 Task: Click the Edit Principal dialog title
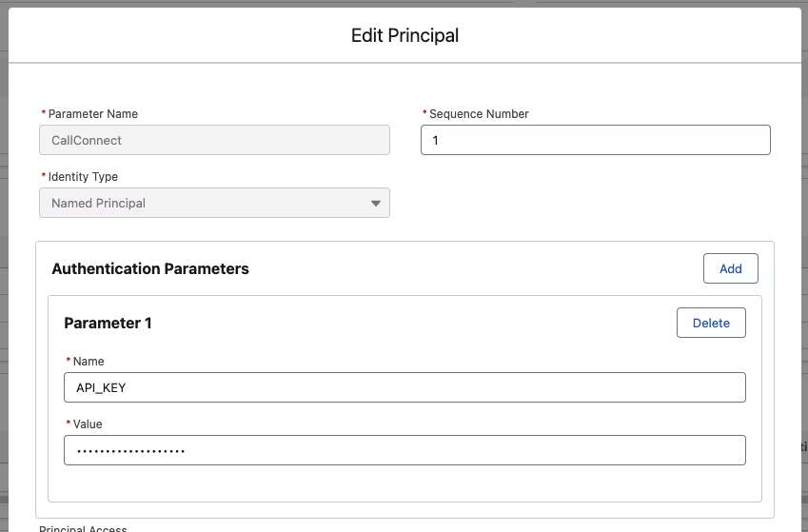(x=404, y=35)
